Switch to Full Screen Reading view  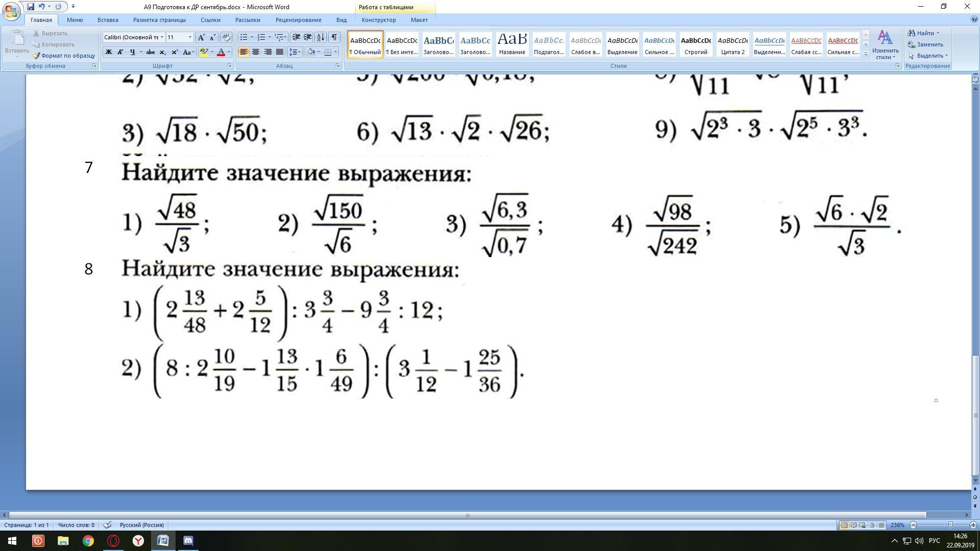pyautogui.click(x=853, y=525)
